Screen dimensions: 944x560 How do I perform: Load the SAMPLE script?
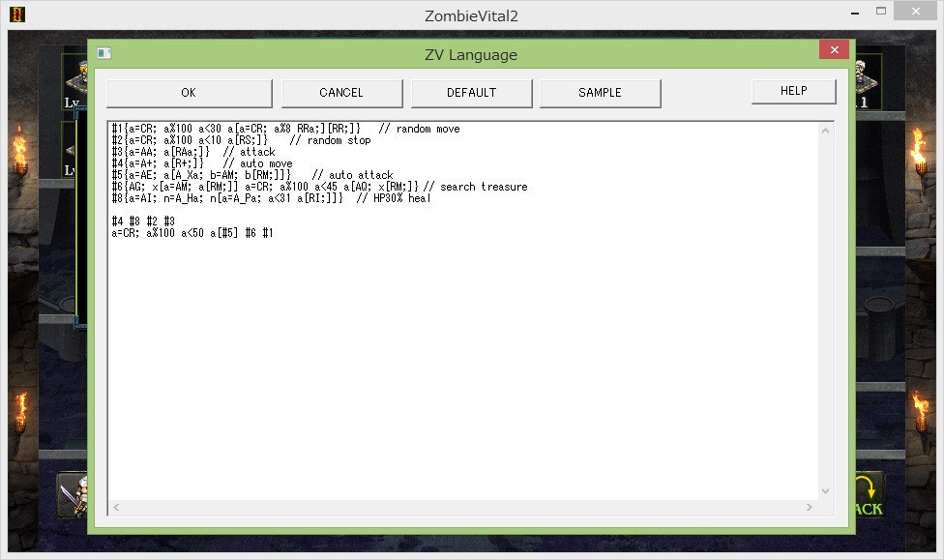600,93
